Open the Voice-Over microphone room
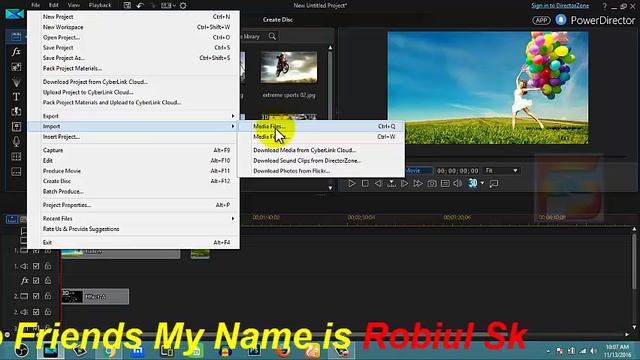This screenshot has width=640, height=360. coord(16,142)
